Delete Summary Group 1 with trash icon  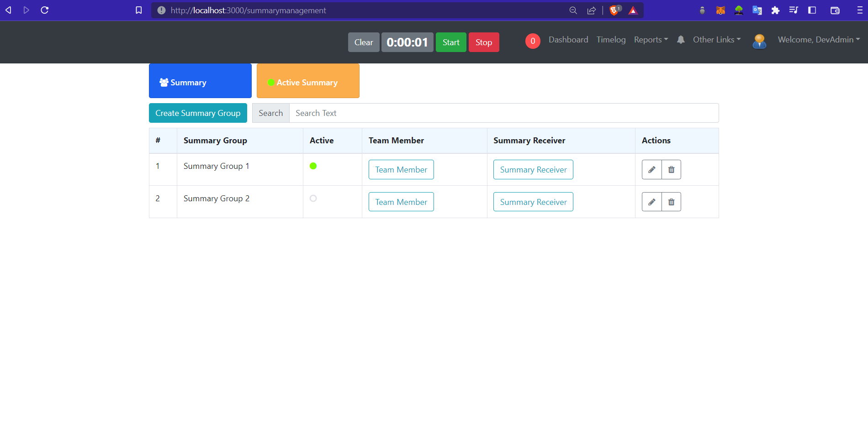[x=671, y=170]
